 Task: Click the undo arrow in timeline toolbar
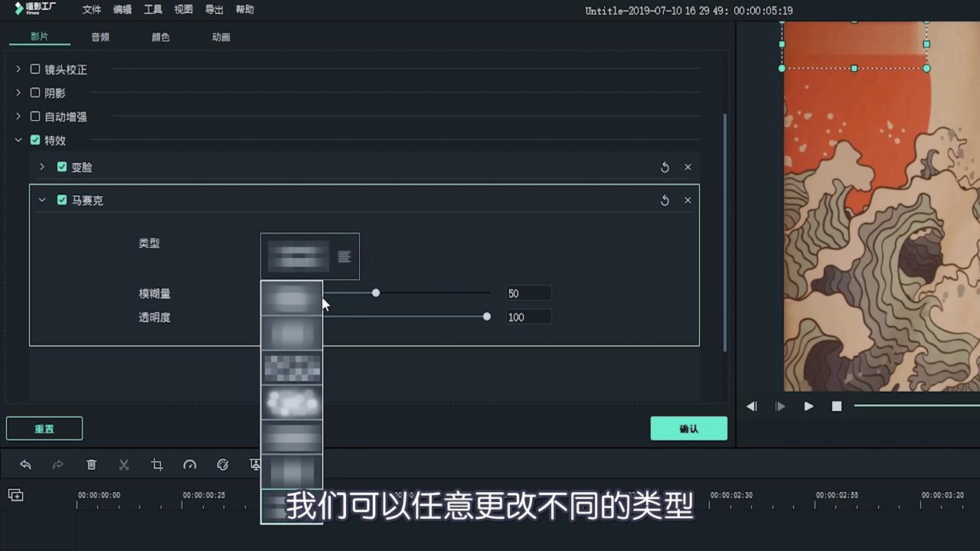coord(25,465)
